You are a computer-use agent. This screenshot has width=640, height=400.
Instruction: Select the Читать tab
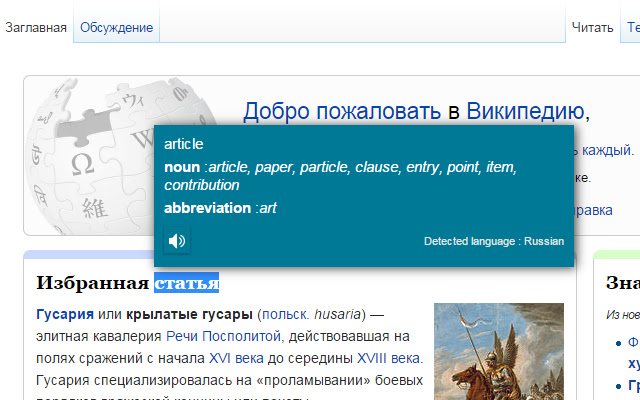tap(591, 28)
